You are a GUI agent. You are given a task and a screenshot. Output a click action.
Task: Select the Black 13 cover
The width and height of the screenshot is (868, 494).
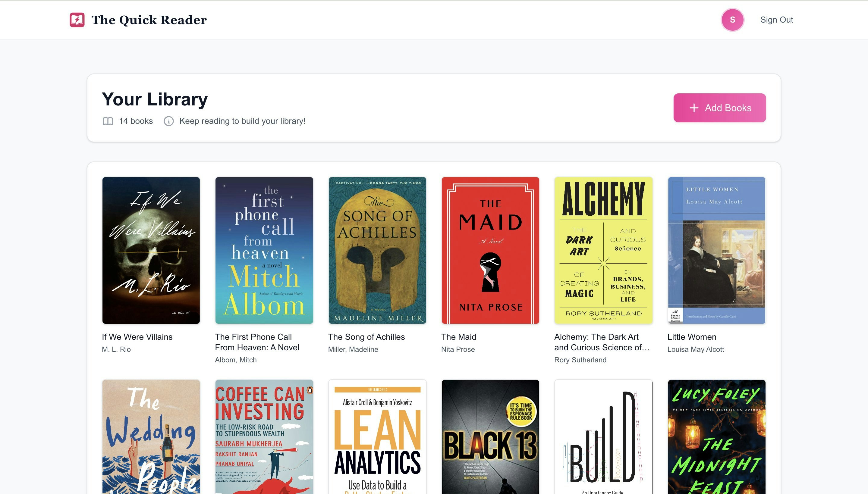click(x=490, y=437)
